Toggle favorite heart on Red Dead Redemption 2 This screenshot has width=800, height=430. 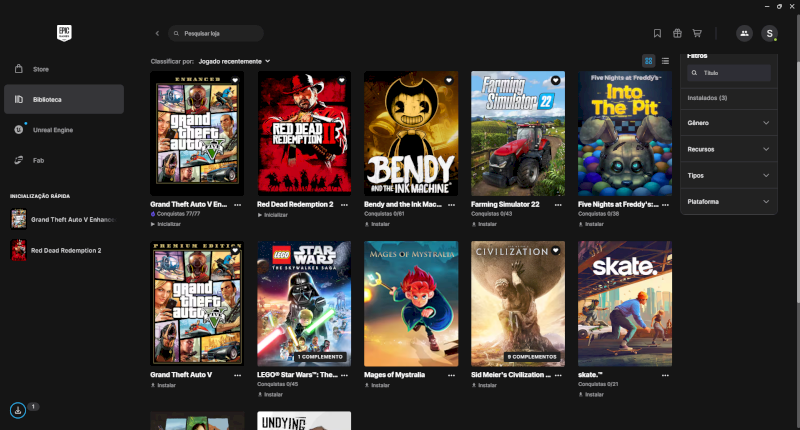pos(342,80)
